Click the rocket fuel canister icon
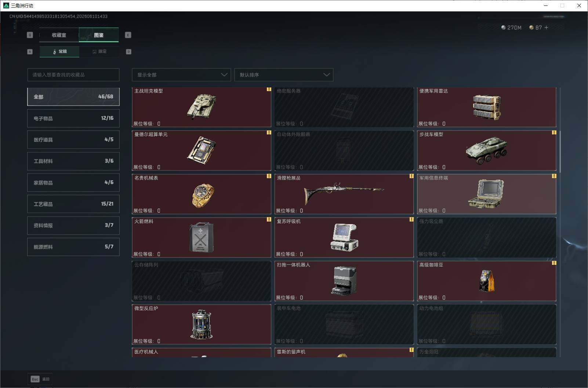This screenshot has height=388, width=588. (202, 237)
